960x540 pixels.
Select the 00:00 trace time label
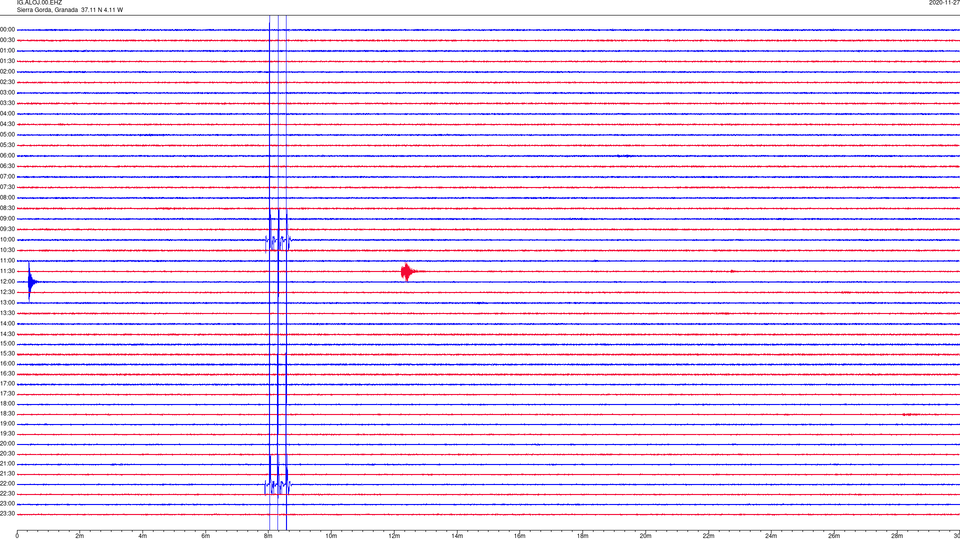7,29
